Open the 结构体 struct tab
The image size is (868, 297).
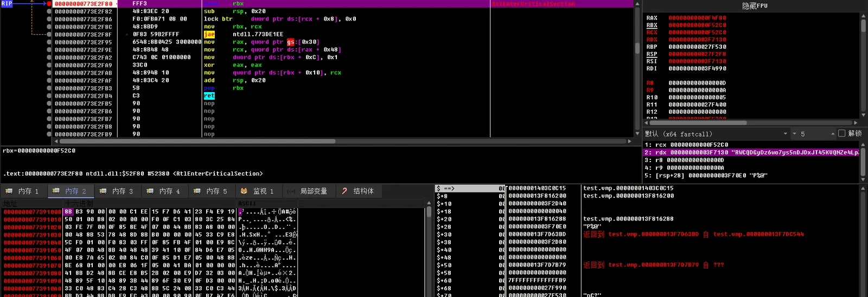(359, 191)
